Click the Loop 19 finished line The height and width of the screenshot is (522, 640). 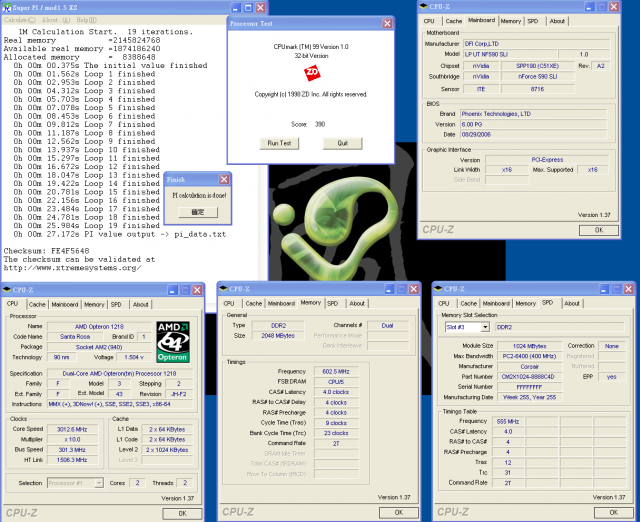coord(87,226)
